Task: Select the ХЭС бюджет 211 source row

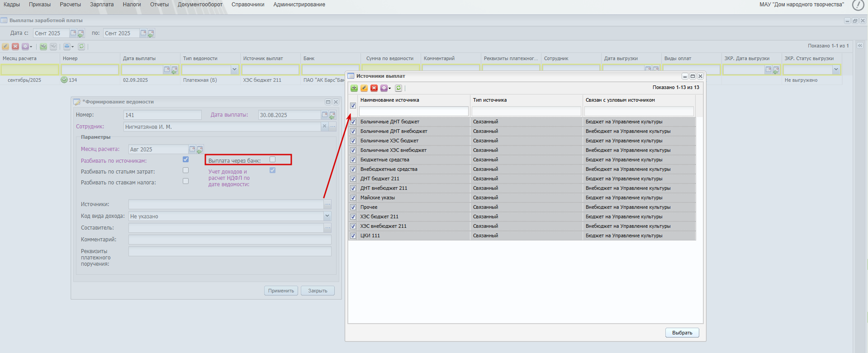Action: (522, 217)
